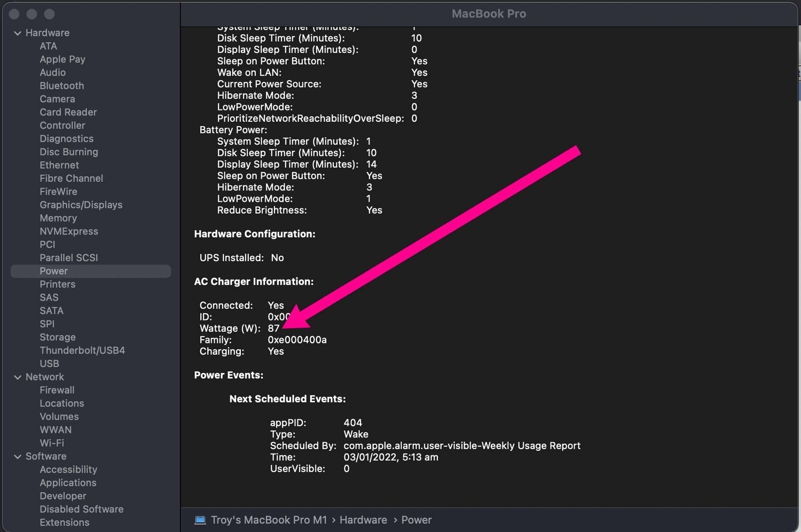
Task: Click the MacBook Pro window title
Action: coord(489,14)
